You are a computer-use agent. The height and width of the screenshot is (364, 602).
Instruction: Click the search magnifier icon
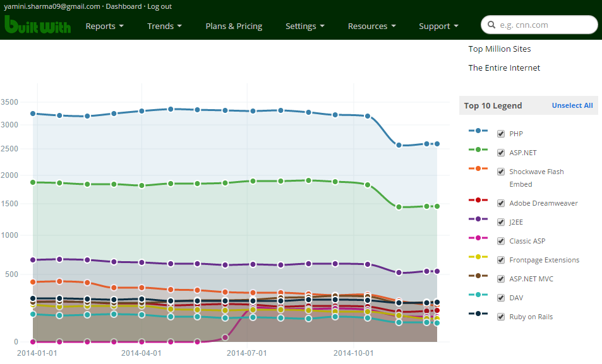coord(491,25)
